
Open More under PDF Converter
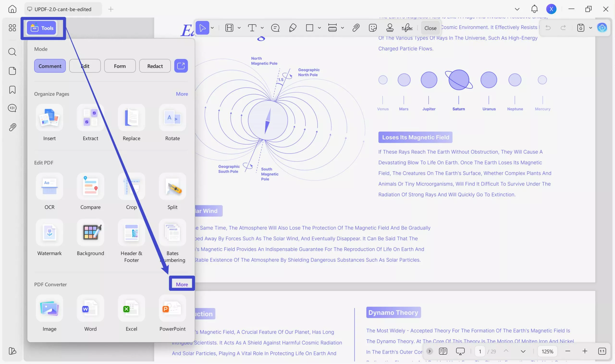182,284
